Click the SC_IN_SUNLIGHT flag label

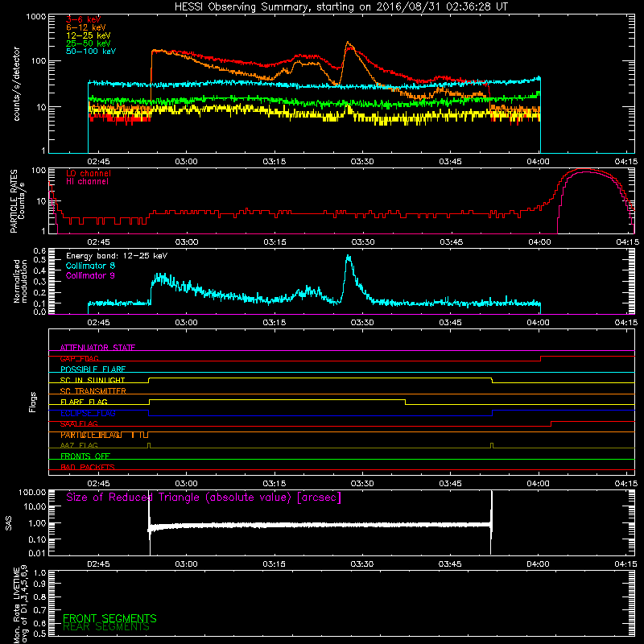pyautogui.click(x=93, y=380)
